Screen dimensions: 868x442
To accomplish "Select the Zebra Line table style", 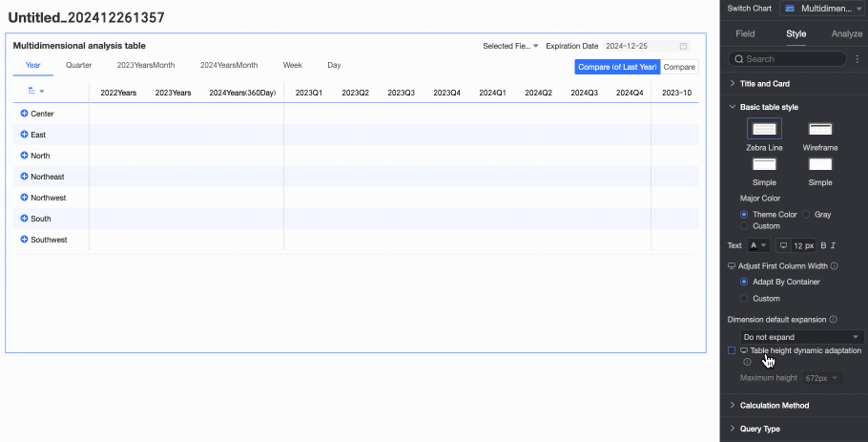I will pyautogui.click(x=765, y=130).
